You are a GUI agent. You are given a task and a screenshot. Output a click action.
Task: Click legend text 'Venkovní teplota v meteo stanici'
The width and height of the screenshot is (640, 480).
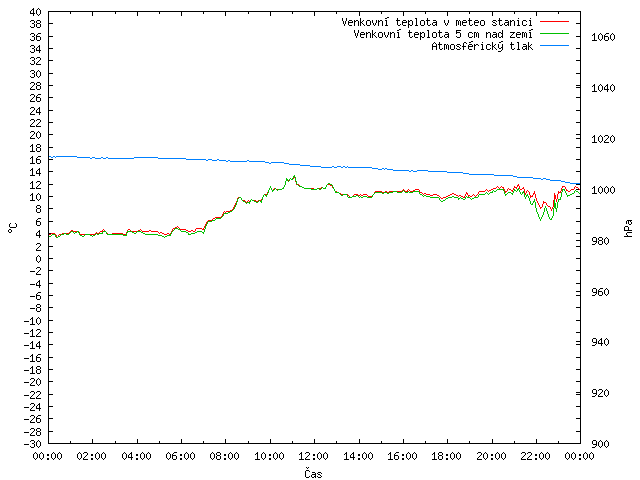(437, 22)
